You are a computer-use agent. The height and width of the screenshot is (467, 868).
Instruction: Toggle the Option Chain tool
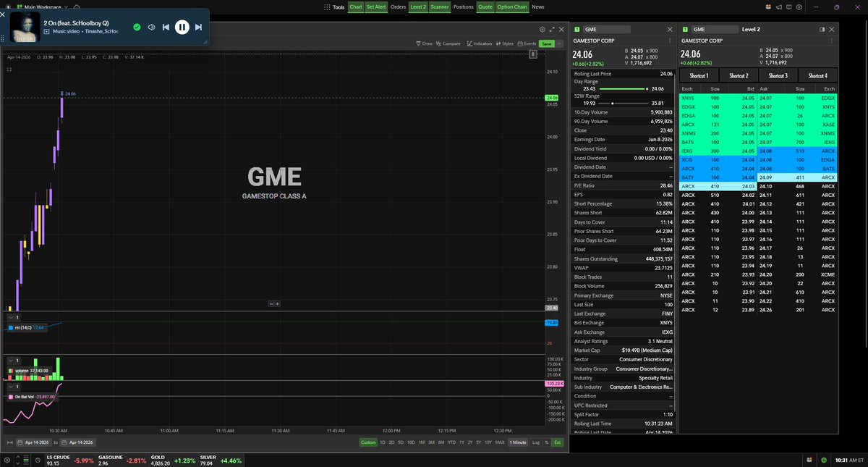tap(512, 7)
